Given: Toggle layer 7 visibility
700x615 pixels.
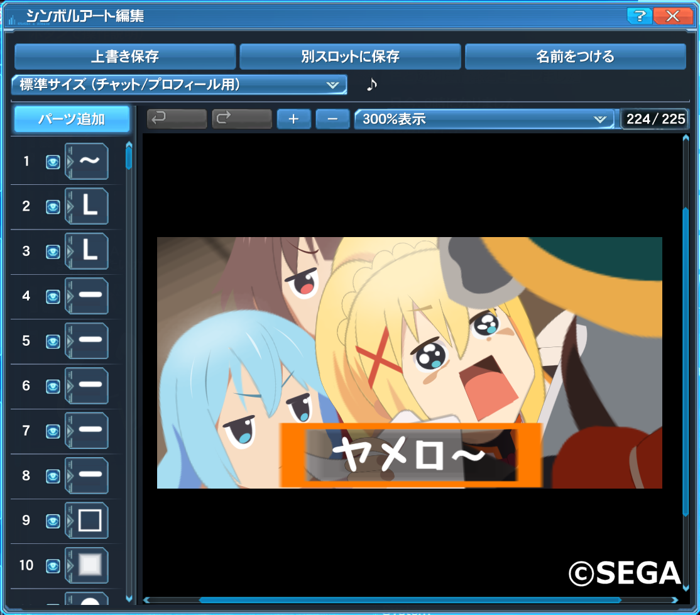Looking at the screenshot, I should (53, 431).
